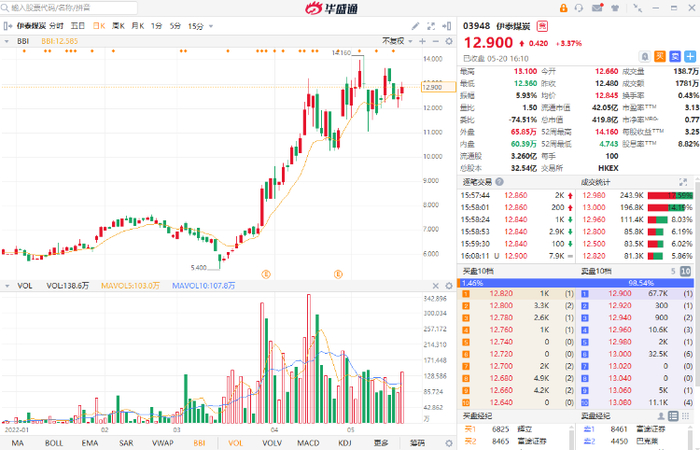
Task: Open more minute periods dropdown arrow
Action: tap(211, 26)
